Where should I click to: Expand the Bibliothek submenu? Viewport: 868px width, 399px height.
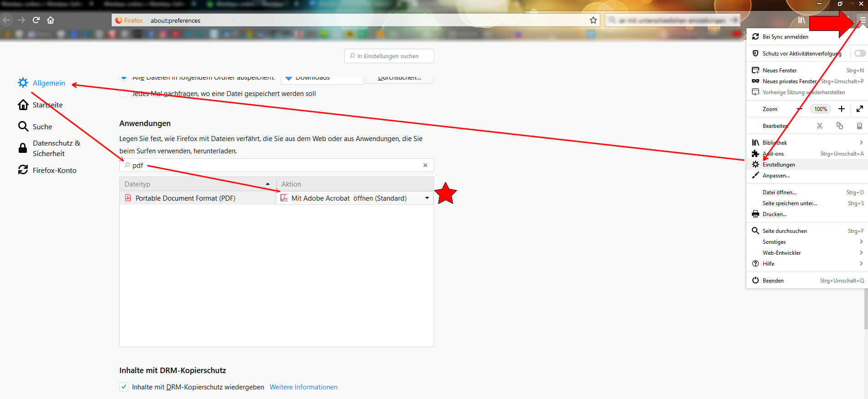(x=861, y=142)
